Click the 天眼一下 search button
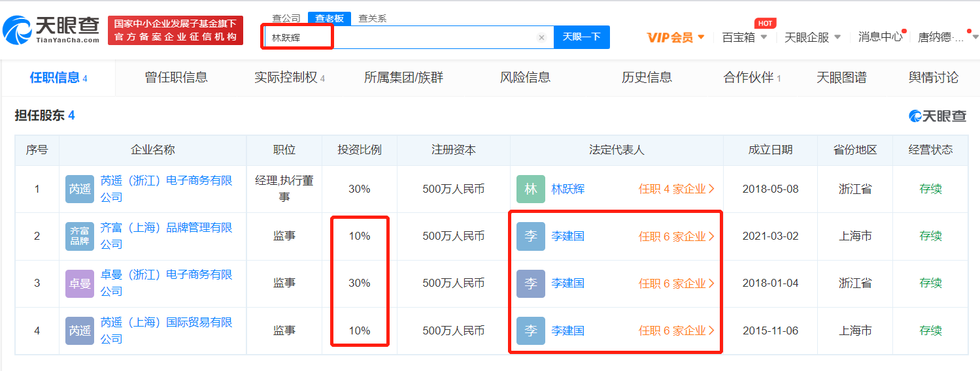Viewport: 980px width, 371px height. click(582, 37)
